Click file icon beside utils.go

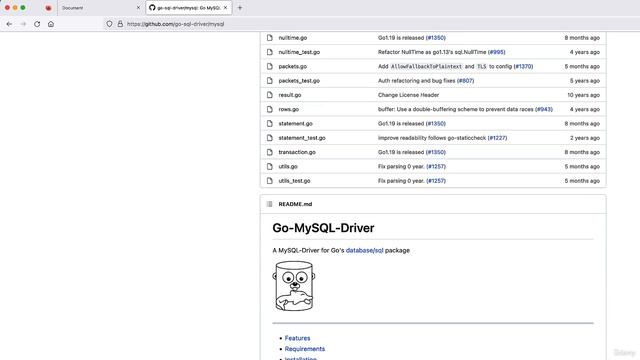(x=269, y=166)
